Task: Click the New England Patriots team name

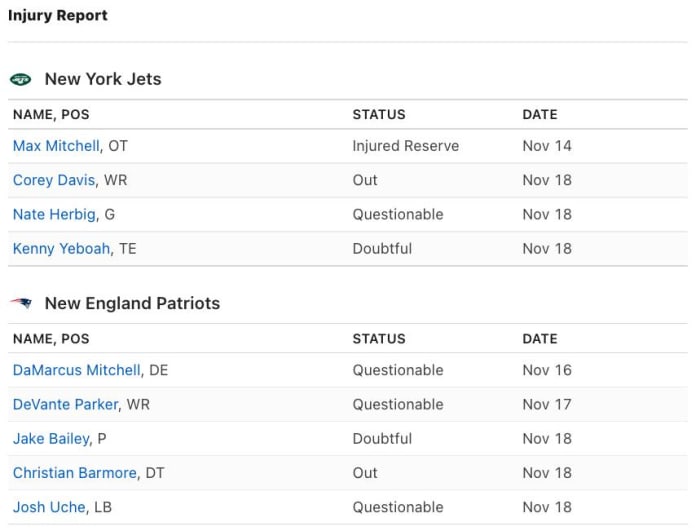Action: [x=132, y=304]
